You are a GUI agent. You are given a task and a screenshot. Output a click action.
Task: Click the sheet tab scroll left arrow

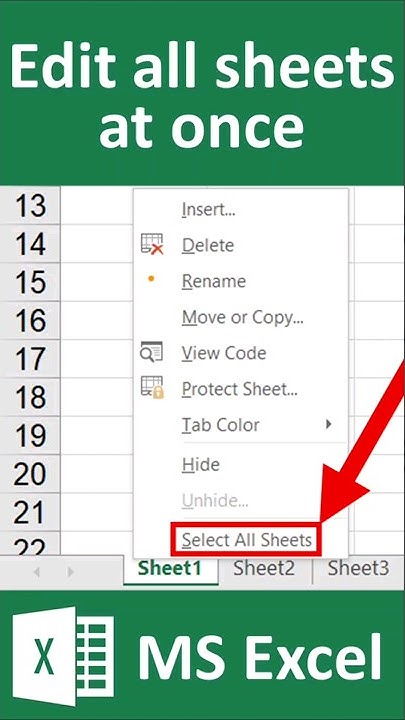37,572
